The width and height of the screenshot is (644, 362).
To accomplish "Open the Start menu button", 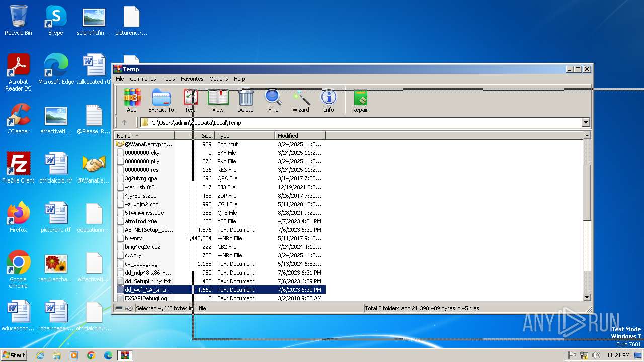I will (14, 355).
